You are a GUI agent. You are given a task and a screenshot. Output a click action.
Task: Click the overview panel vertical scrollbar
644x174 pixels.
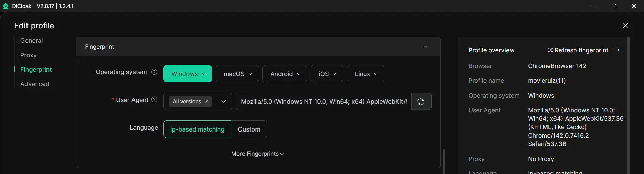point(628,100)
